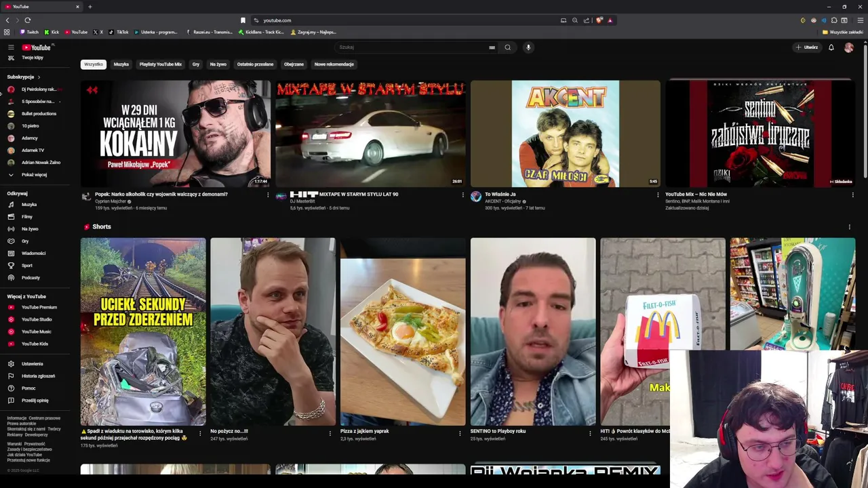The image size is (868, 488).
Task: Select the Nowe rekomendacje chip
Action: [334, 64]
